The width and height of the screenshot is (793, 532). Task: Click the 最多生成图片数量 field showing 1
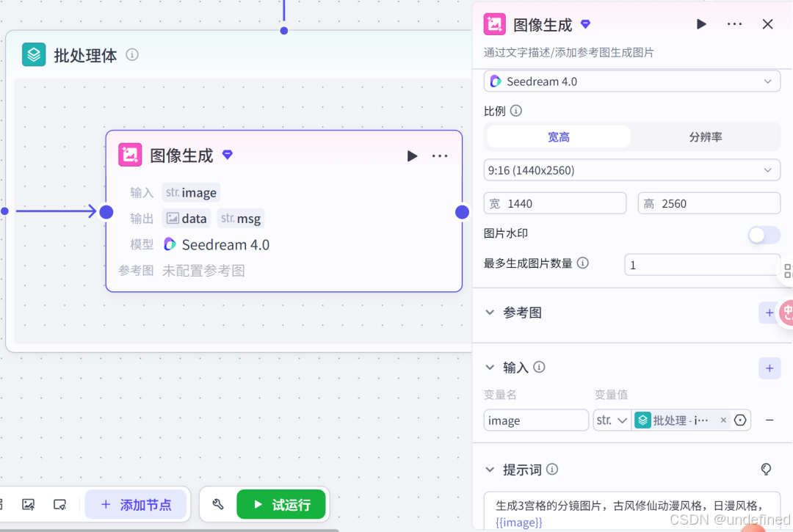pos(703,265)
